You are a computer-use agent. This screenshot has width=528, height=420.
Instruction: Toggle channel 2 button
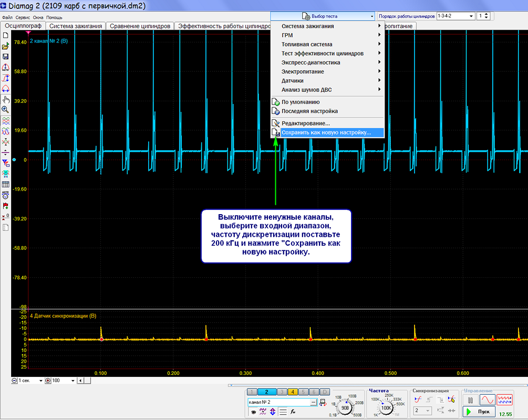(x=266, y=392)
